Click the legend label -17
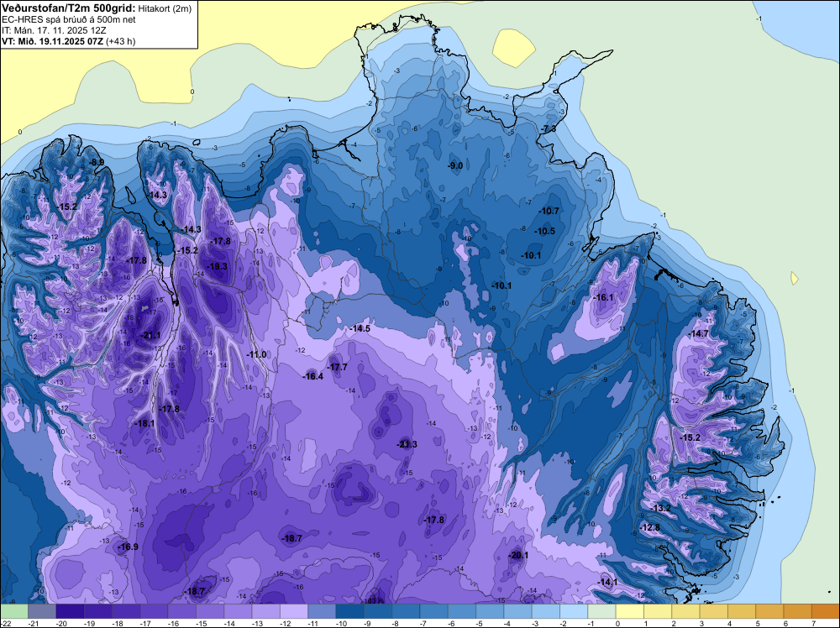The height and width of the screenshot is (628, 840). pos(144,623)
